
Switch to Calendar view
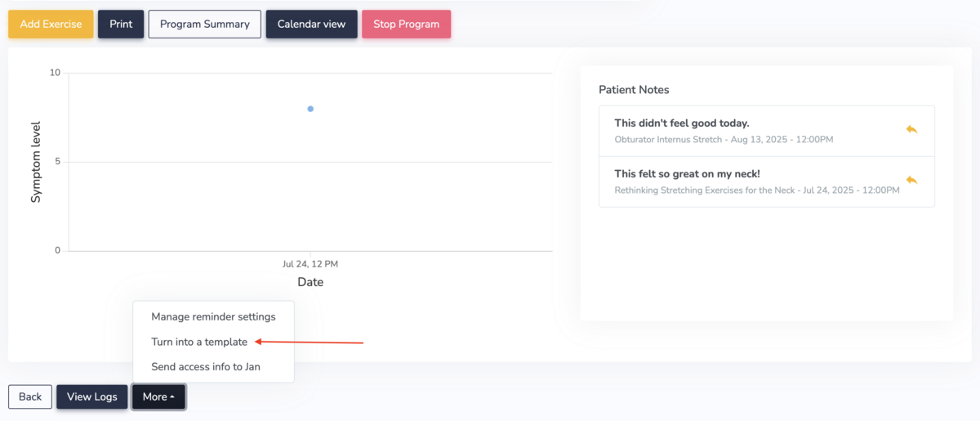click(x=311, y=24)
